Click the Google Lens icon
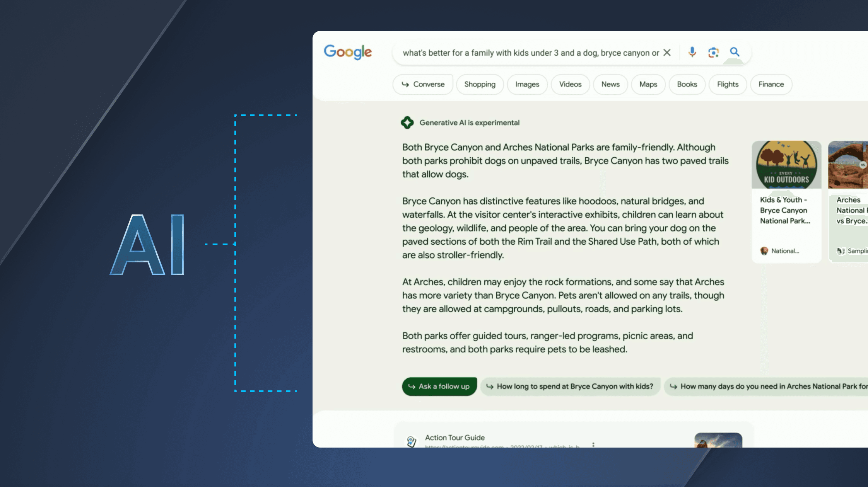The height and width of the screenshot is (487, 868). pyautogui.click(x=713, y=53)
